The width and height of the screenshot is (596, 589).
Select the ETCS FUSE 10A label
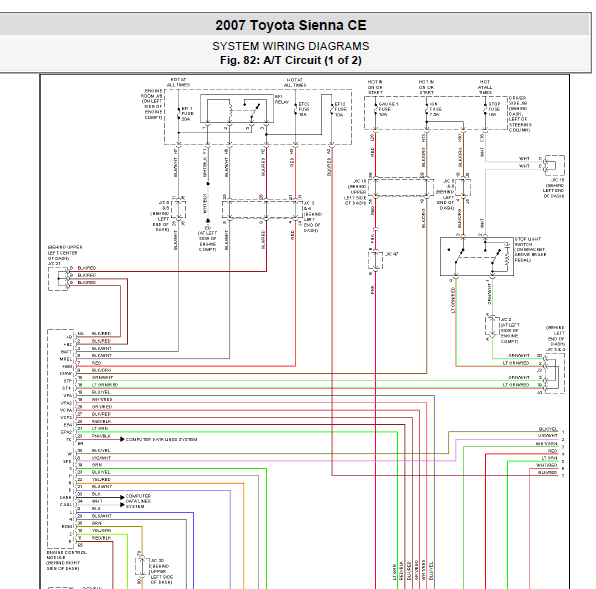(304, 109)
